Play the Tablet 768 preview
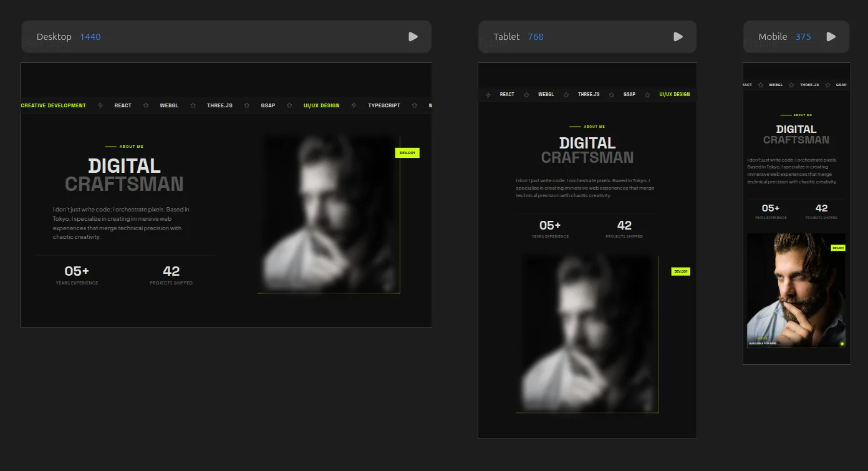This screenshot has width=868, height=471. 678,37
